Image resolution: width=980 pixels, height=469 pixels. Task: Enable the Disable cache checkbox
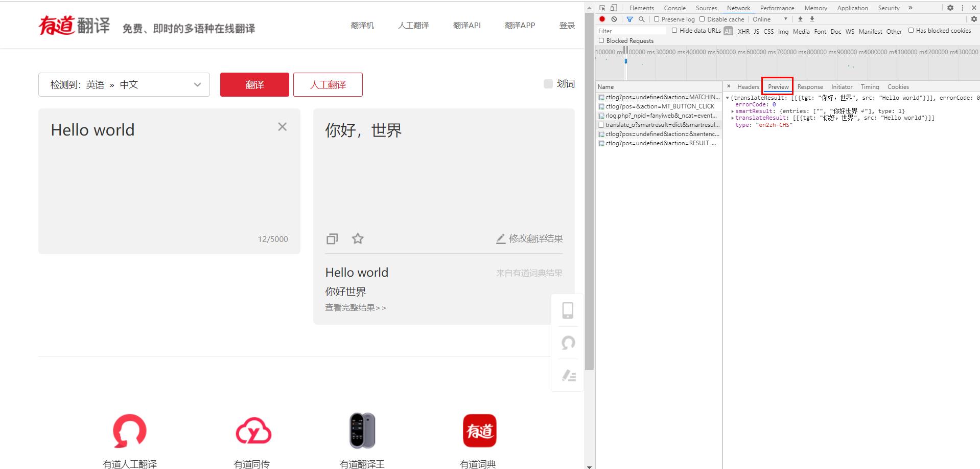coord(702,19)
